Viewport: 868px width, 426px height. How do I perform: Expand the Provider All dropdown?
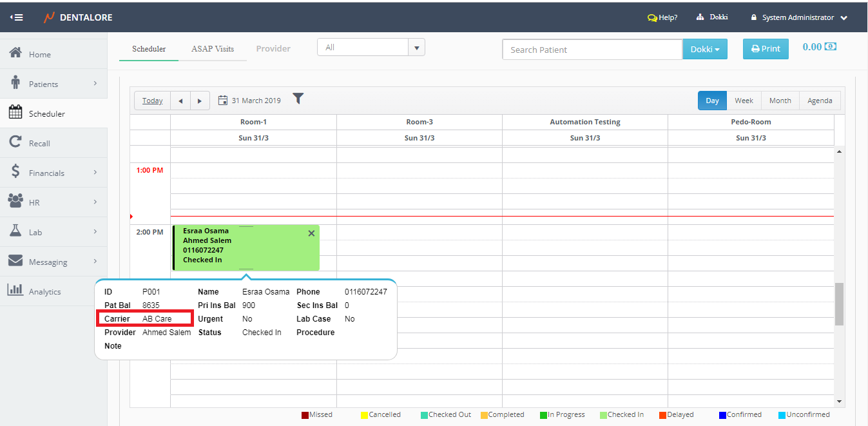coord(417,48)
